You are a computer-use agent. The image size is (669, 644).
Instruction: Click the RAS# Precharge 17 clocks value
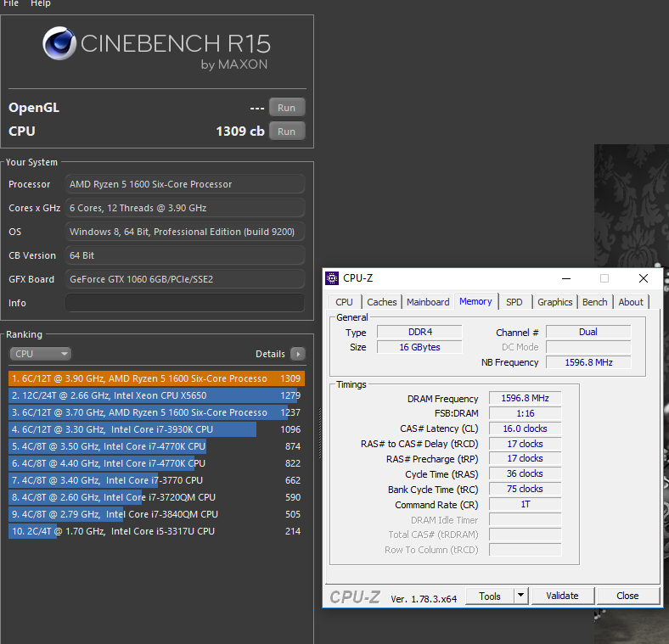526,458
